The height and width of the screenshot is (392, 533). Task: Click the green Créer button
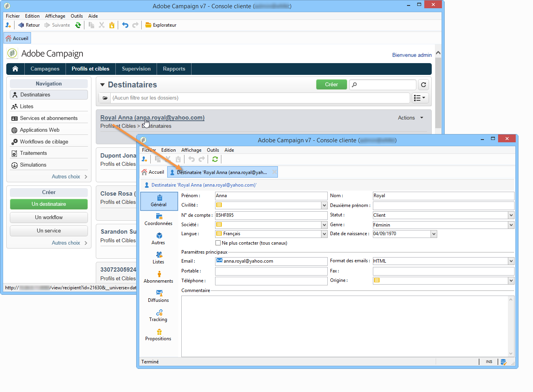(x=332, y=85)
